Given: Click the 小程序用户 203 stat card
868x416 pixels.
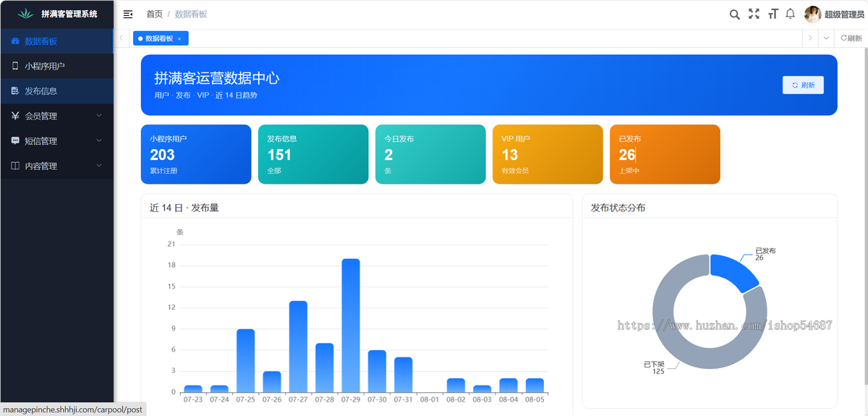Looking at the screenshot, I should coord(196,154).
